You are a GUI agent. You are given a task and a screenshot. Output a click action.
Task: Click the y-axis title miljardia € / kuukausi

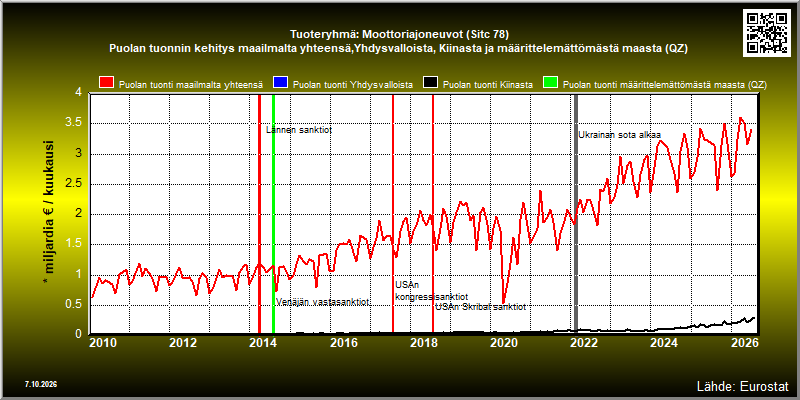coord(49,213)
